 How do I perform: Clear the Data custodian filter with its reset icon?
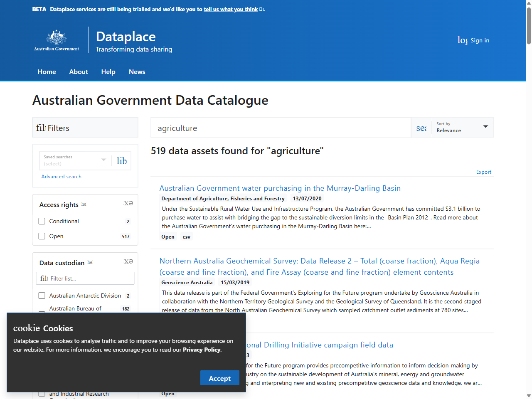pos(128,261)
